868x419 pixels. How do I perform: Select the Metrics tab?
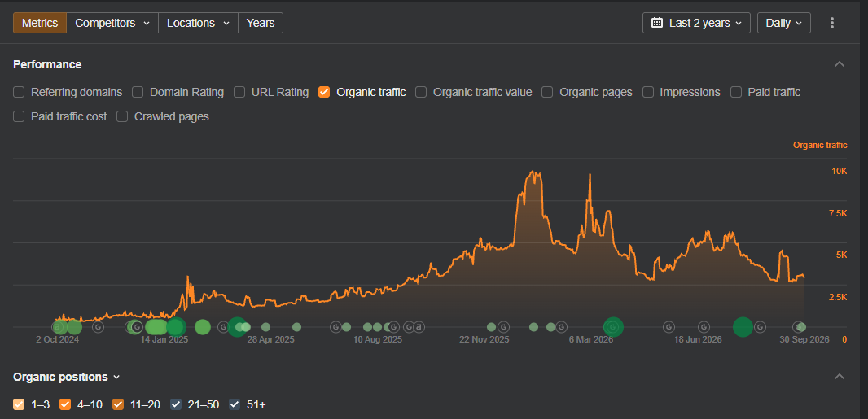(40, 23)
